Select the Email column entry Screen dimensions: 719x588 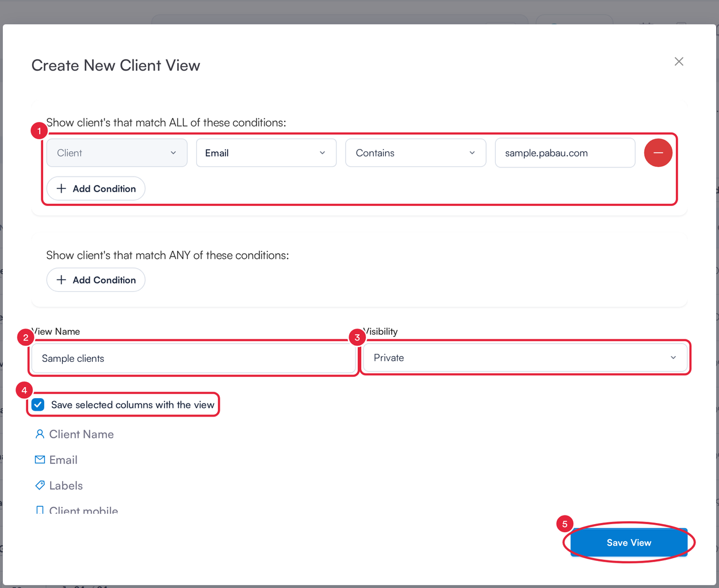pos(63,460)
